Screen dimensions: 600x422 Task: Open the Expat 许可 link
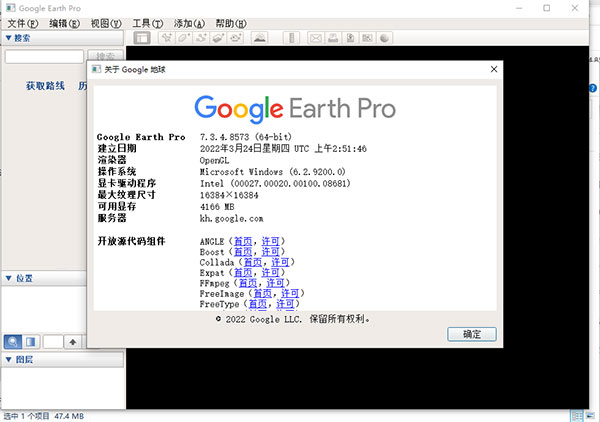[271, 272]
